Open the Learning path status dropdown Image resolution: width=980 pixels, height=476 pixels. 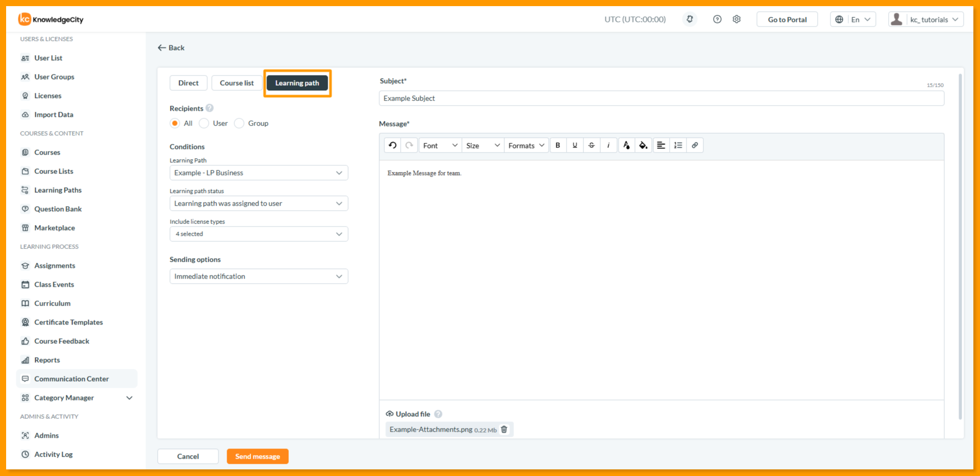coord(259,204)
